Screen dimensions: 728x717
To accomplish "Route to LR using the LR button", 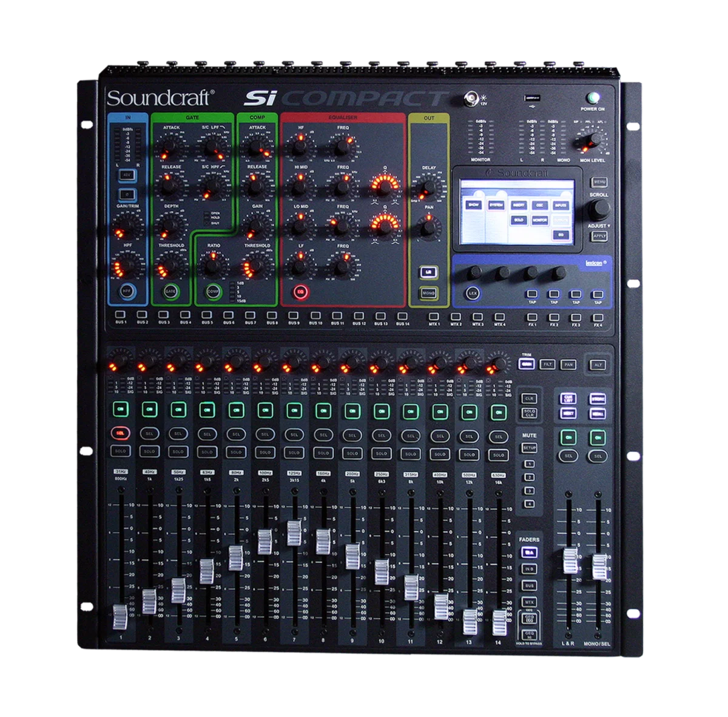I will (x=429, y=272).
